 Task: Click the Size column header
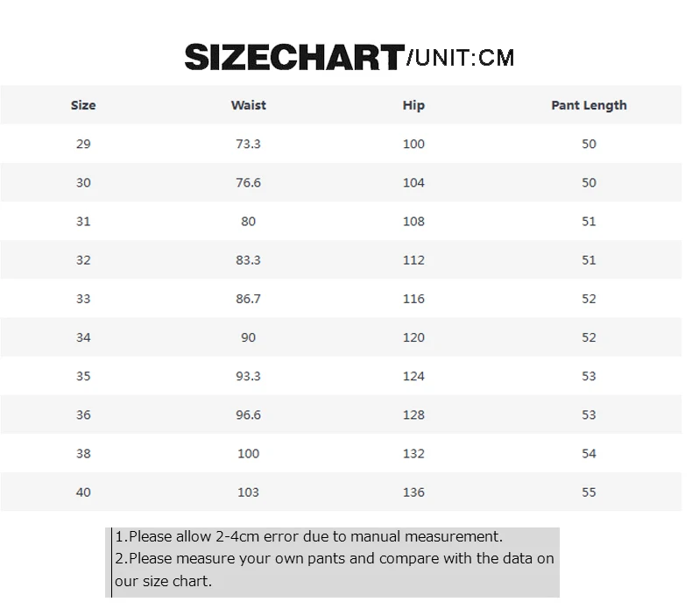(83, 105)
